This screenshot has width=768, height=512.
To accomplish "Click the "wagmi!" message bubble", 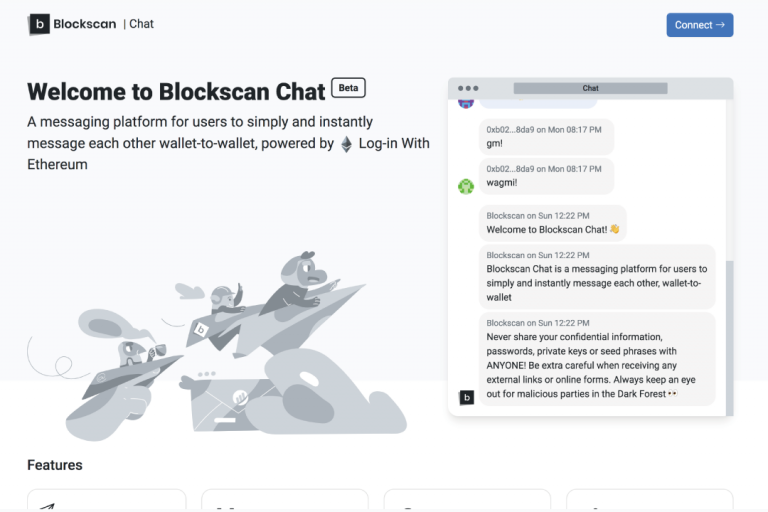I will click(546, 176).
